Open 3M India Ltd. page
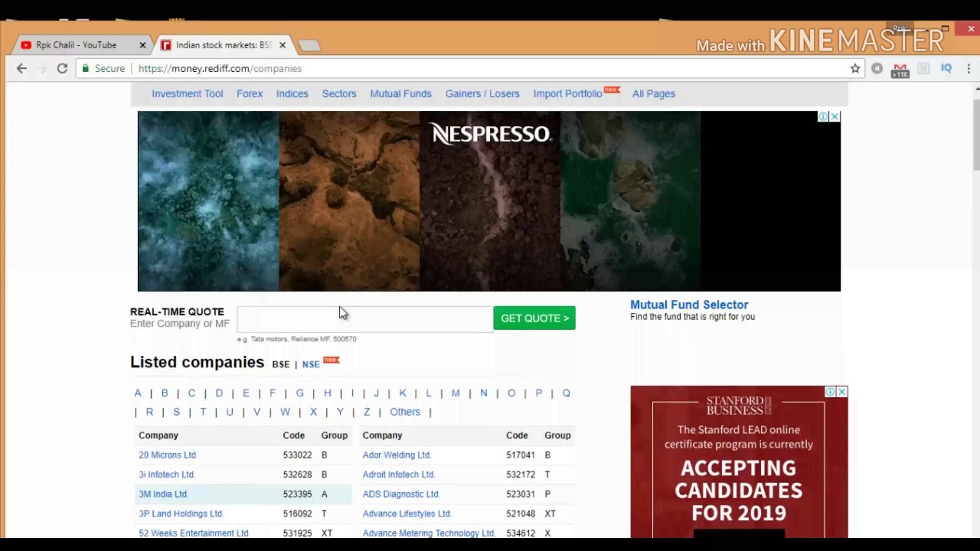Image resolution: width=980 pixels, height=551 pixels. tap(163, 494)
